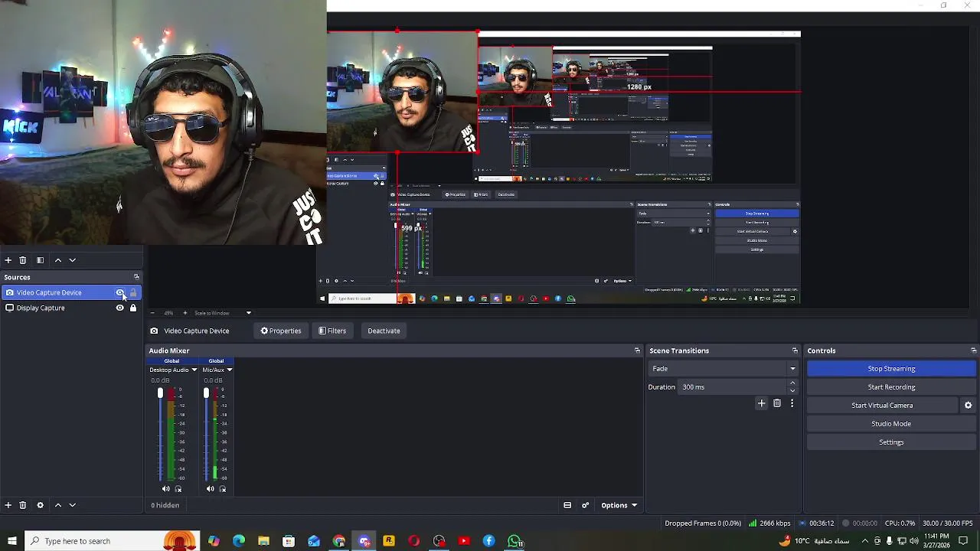Image resolution: width=980 pixels, height=551 pixels.
Task: Remove selected scene using Scenes trash icon
Action: pyautogui.click(x=22, y=260)
